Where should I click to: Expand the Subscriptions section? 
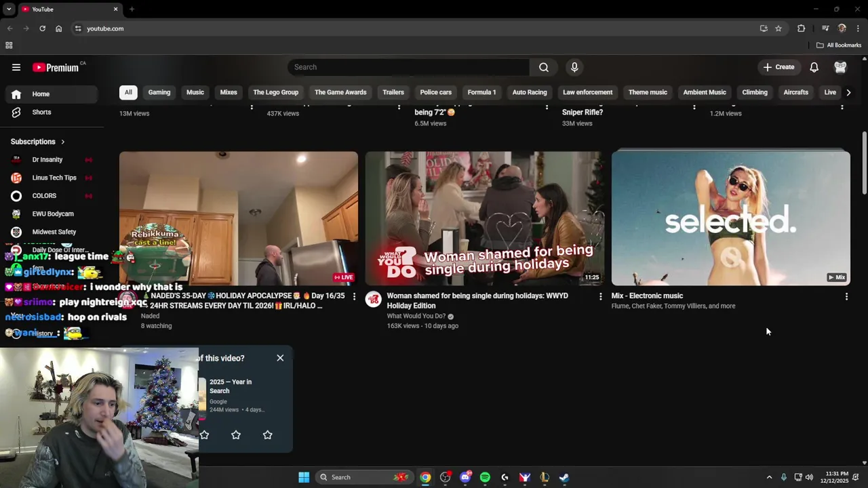pos(38,142)
